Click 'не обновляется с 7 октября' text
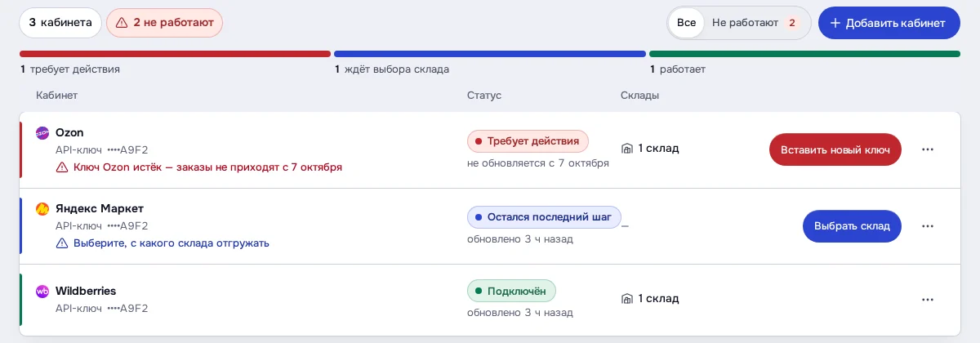The image size is (980, 343). (x=538, y=163)
